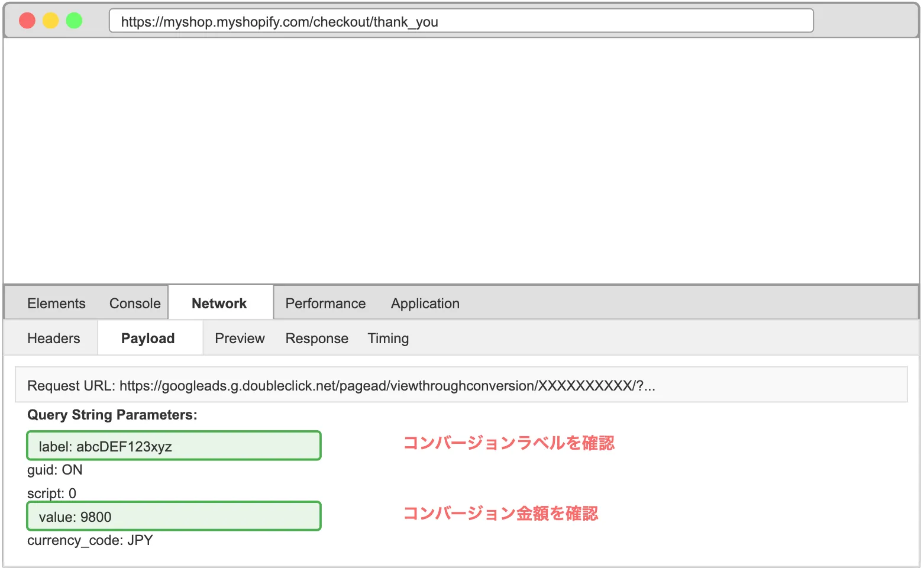Select the currency_code: JPY parameter
The width and height of the screenshot is (924, 571).
point(90,540)
